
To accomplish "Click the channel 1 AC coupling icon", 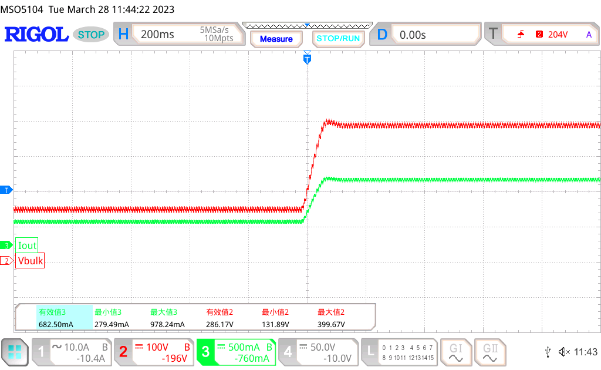I will tap(57, 347).
